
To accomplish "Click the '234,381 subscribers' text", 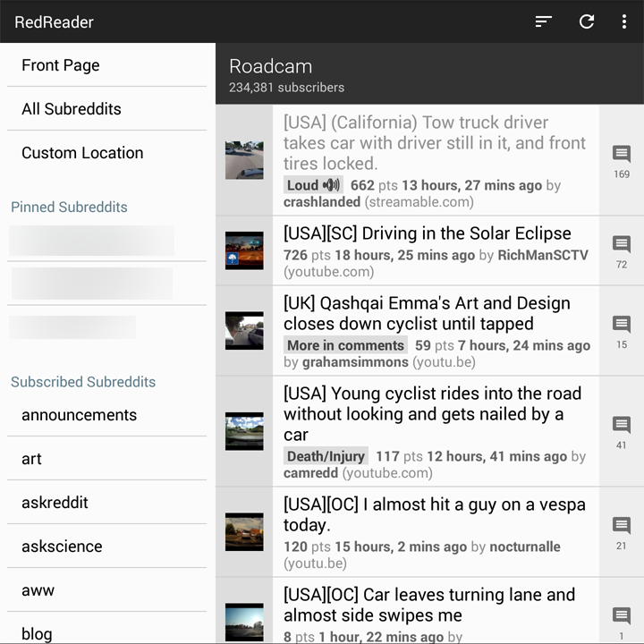I will coord(287,88).
